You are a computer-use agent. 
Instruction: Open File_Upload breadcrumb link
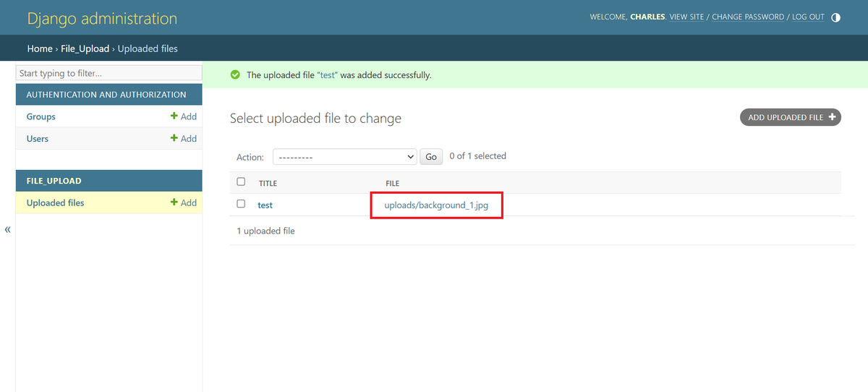85,48
